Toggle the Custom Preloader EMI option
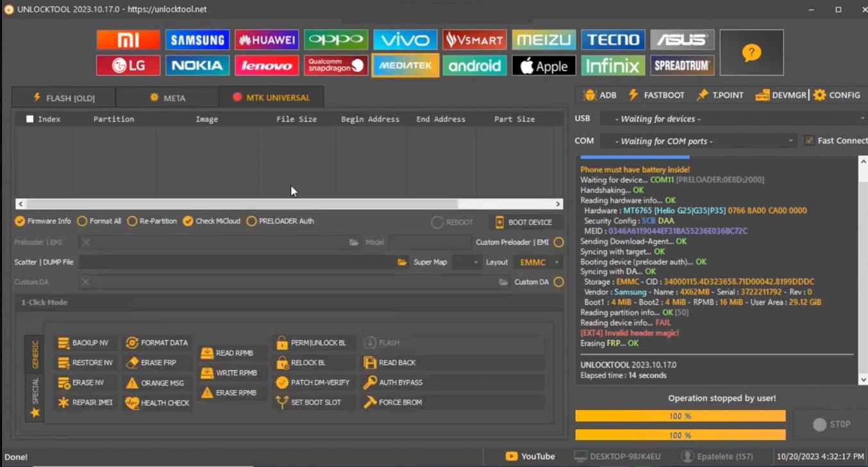The height and width of the screenshot is (467, 868). (x=559, y=242)
